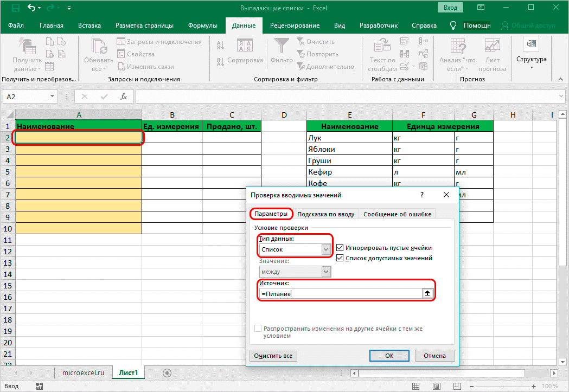Screen dimensions: 569x392
Task: Click the Undo arrow icon
Action: (x=32, y=8)
